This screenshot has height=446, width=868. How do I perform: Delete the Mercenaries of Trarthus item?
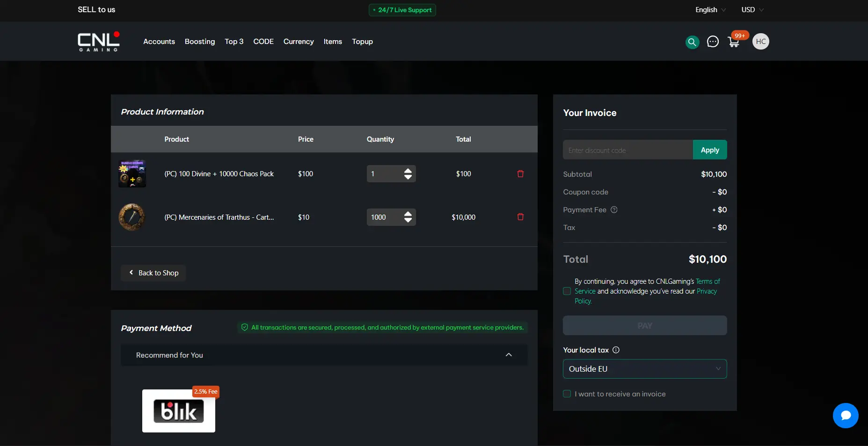coord(520,217)
